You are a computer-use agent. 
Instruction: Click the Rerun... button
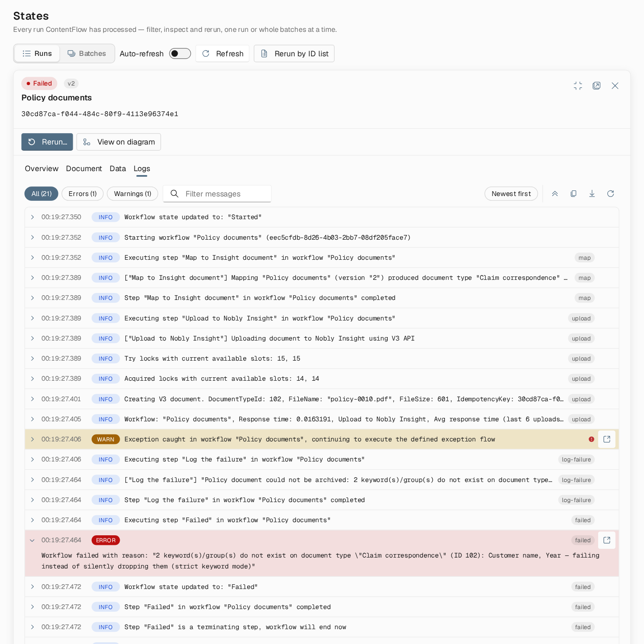pos(47,142)
